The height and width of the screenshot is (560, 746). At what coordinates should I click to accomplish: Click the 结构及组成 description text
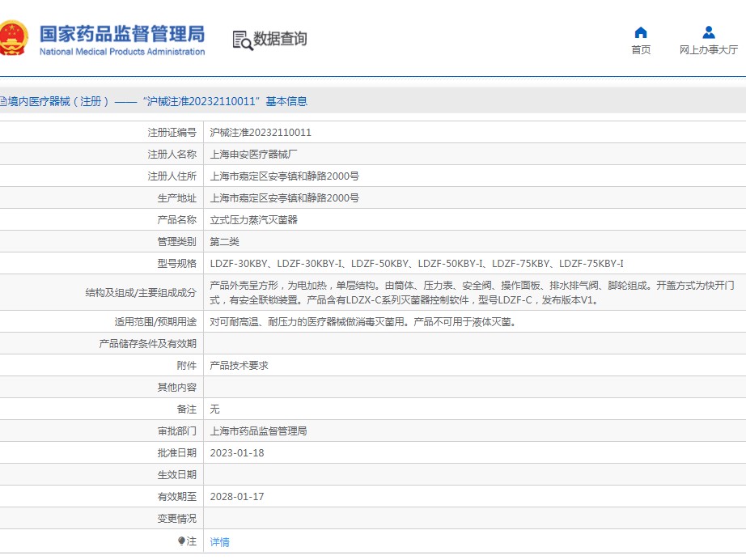click(x=472, y=293)
